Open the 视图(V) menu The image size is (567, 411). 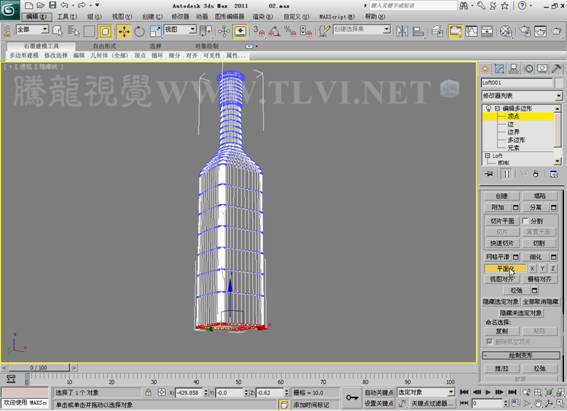point(122,17)
